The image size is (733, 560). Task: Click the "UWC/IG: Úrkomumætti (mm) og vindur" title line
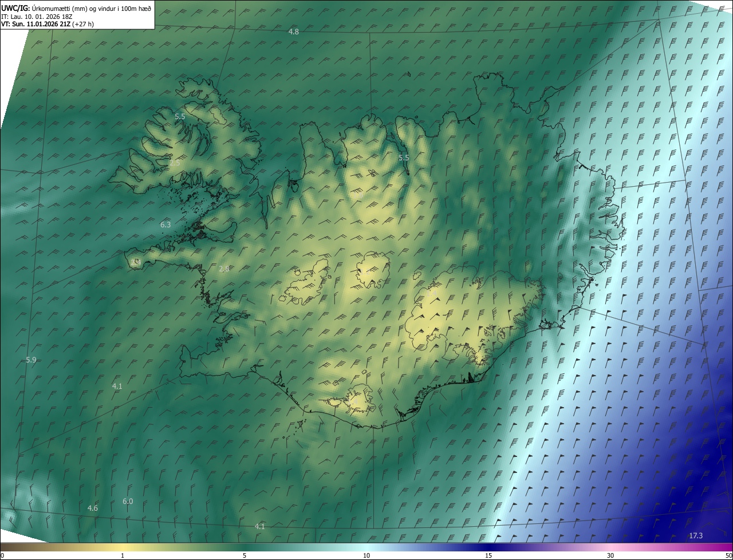point(76,8)
